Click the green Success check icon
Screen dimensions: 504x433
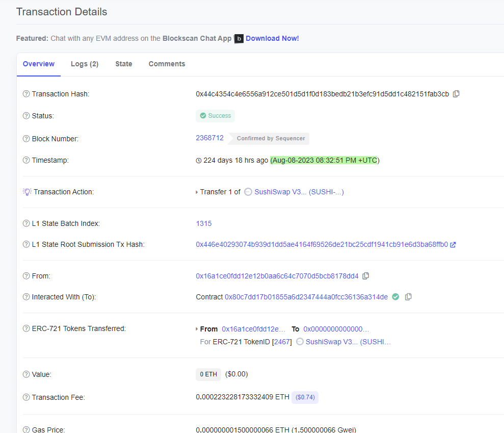click(203, 116)
